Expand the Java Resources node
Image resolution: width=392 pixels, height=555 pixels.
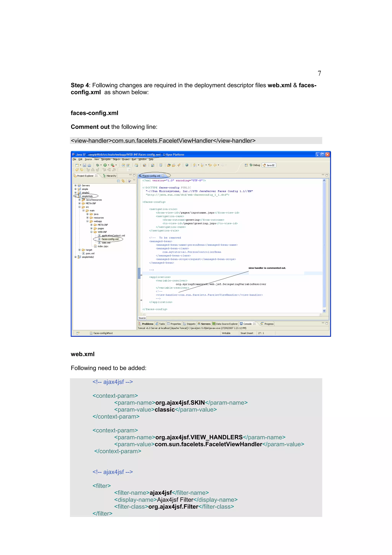point(79,200)
